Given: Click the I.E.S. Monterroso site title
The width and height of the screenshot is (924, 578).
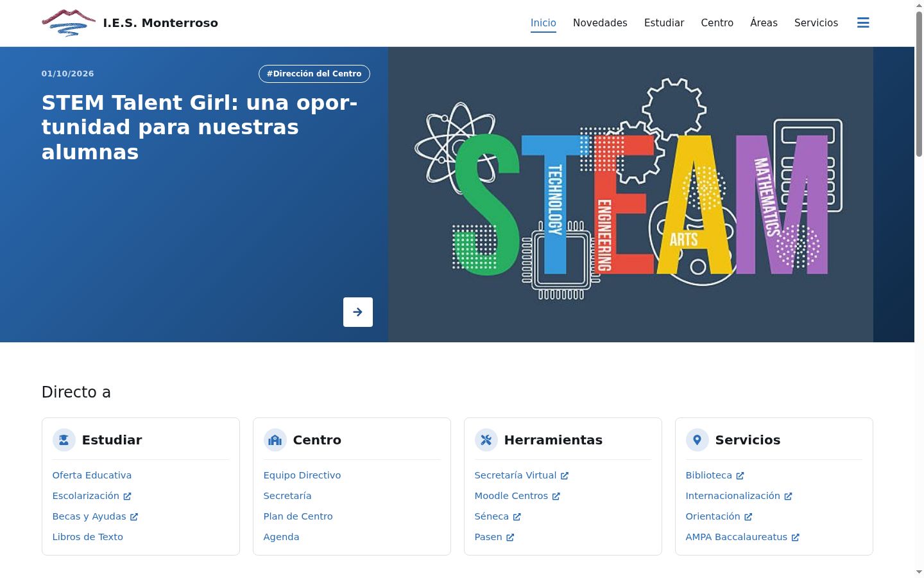Looking at the screenshot, I should tap(160, 23).
